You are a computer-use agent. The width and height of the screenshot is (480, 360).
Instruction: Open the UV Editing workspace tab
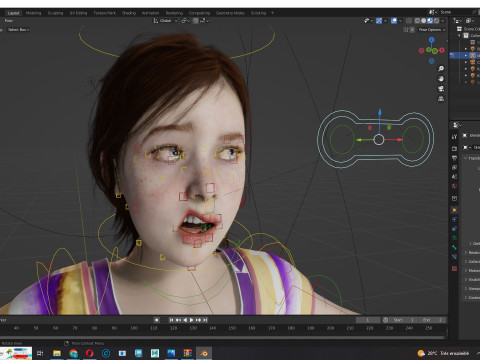coord(78,13)
